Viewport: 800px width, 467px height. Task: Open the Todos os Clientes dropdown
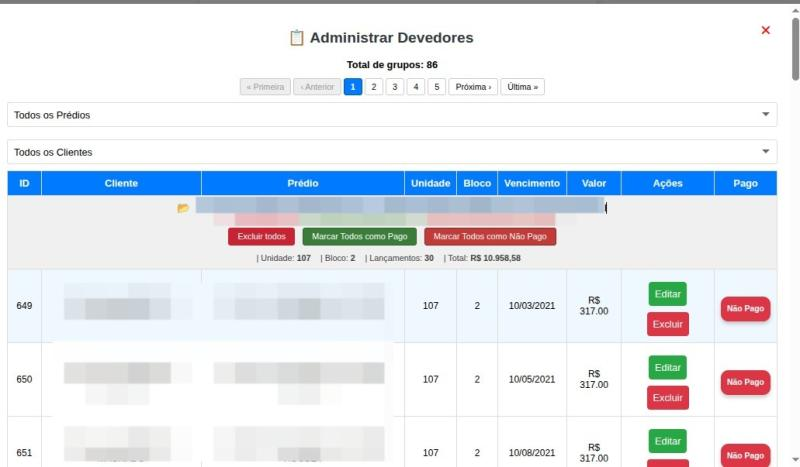[x=392, y=152]
